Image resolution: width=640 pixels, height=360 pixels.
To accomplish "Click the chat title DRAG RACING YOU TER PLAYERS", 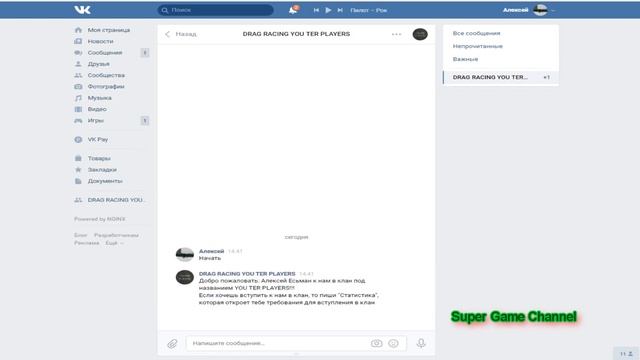I will (296, 34).
